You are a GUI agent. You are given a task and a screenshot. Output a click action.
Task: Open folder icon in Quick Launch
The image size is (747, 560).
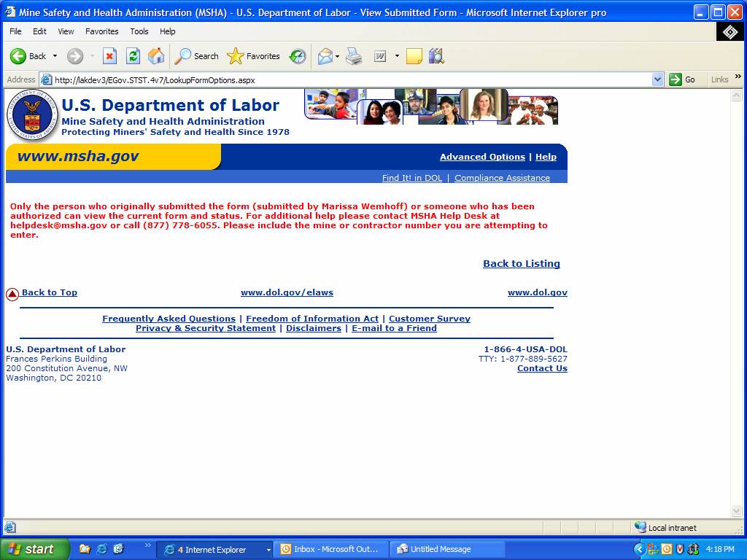tap(85, 549)
